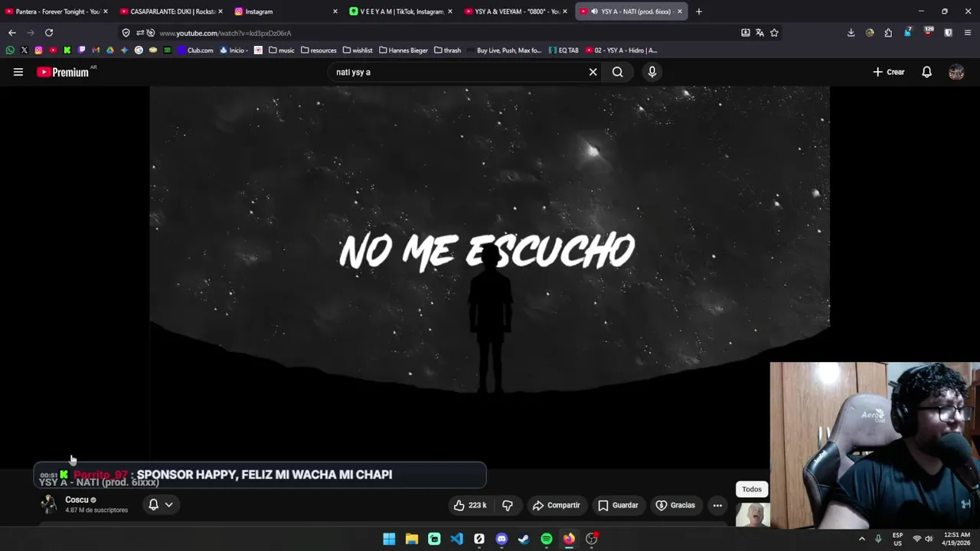Open the taskbar clock showing 12:51 AM
Screen dimensions: 980x551
956,539
